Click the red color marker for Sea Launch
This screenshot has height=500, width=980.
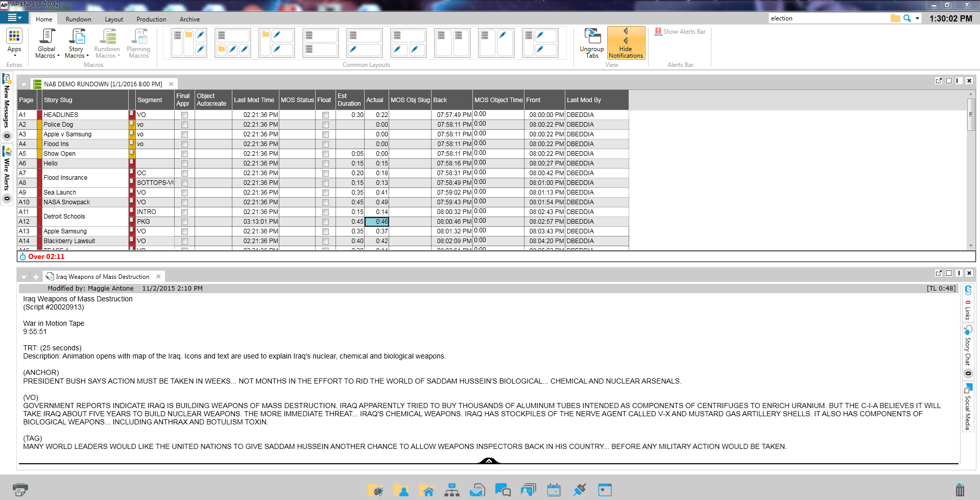click(39, 193)
